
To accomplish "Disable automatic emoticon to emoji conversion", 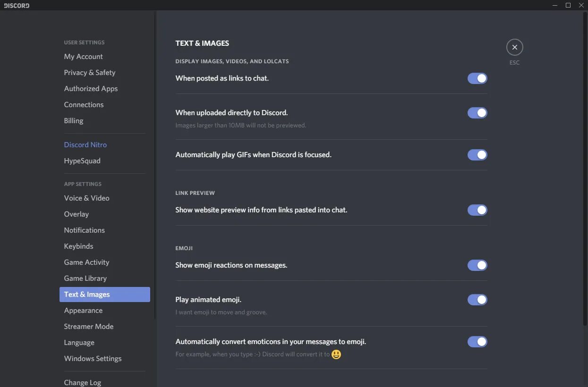I will (x=477, y=342).
